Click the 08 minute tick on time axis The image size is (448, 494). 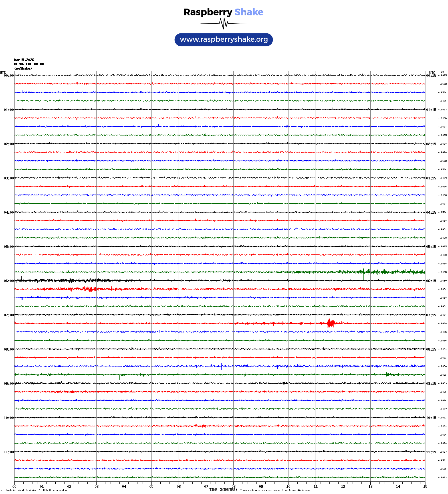pyautogui.click(x=233, y=487)
